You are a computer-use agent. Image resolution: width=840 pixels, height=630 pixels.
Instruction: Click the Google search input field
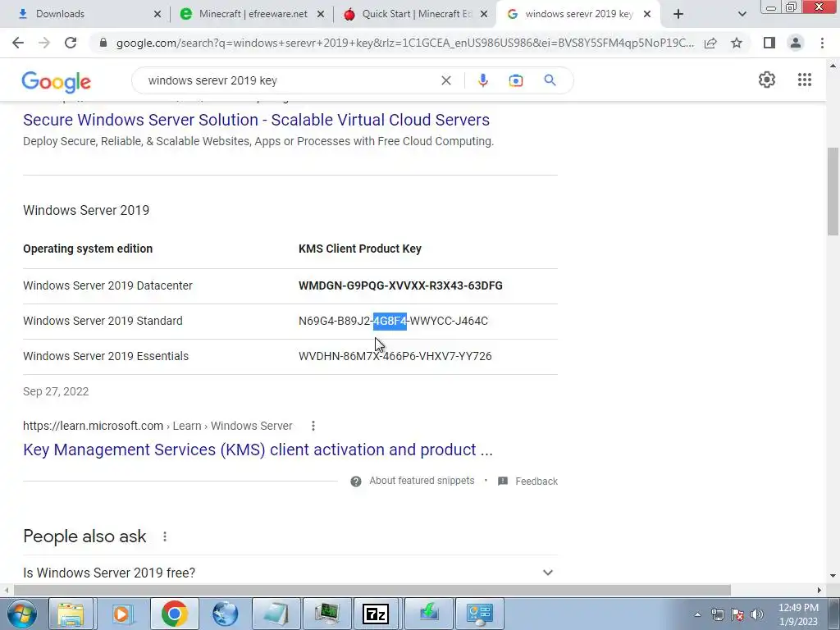[290, 80]
